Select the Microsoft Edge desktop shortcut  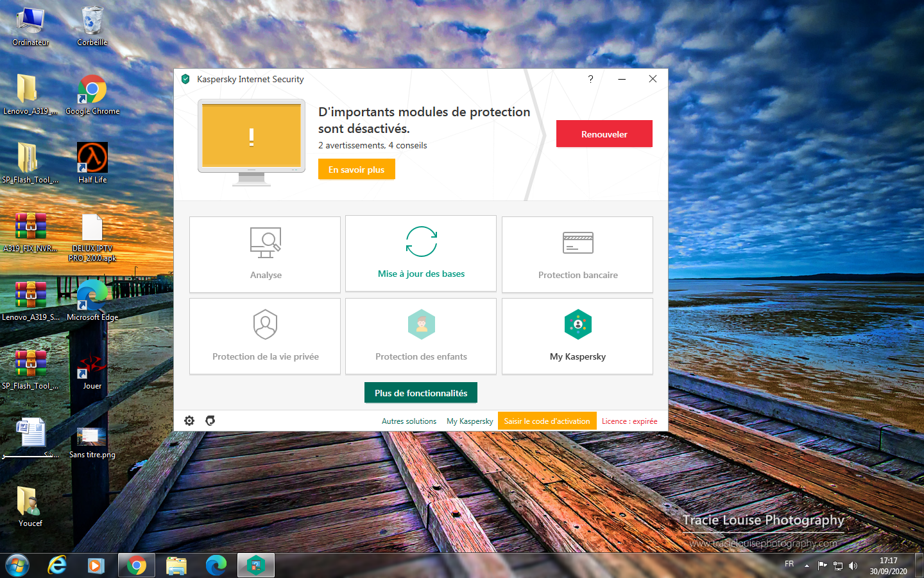[x=92, y=301]
